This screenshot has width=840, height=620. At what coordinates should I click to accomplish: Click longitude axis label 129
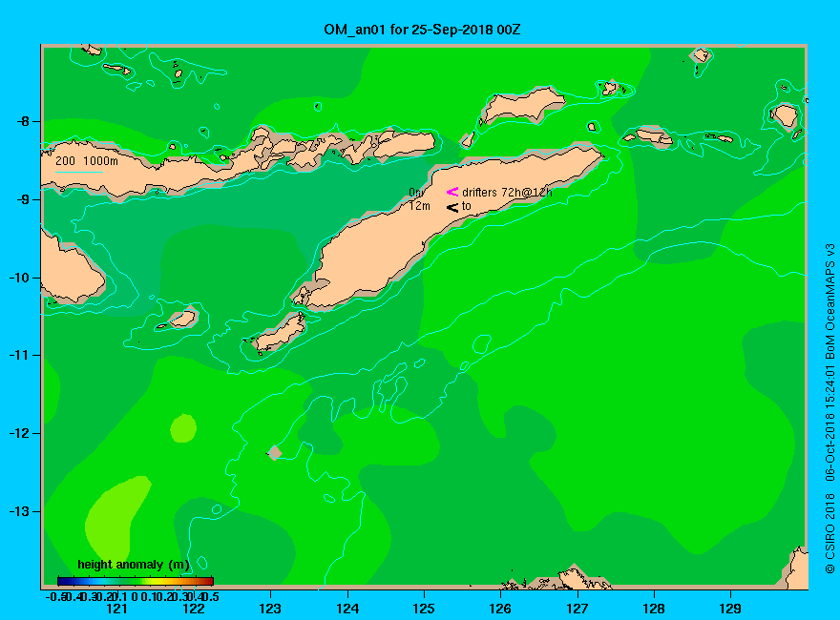click(x=730, y=609)
